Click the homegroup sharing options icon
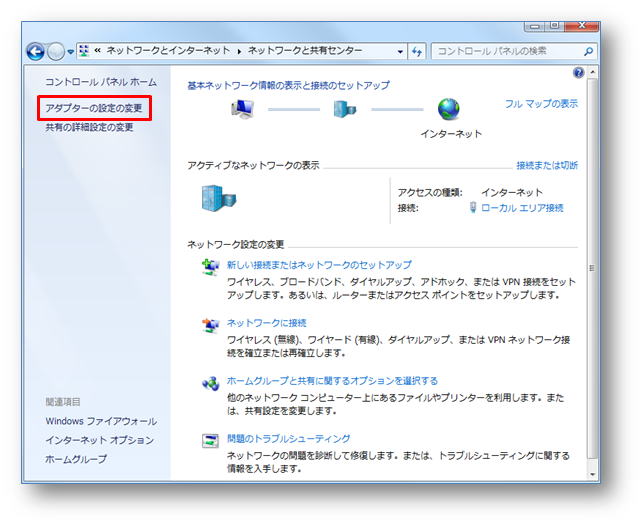Screen dimensions: 643x526 click(x=210, y=383)
